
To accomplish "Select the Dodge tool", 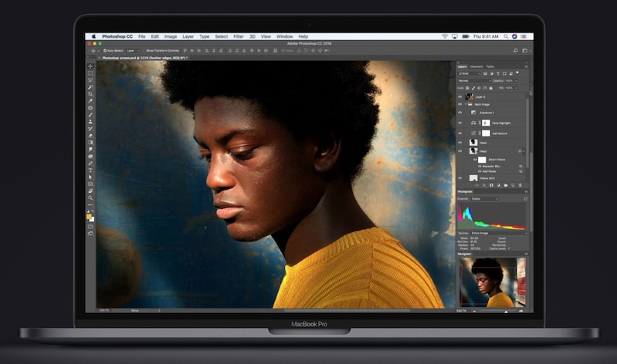I will click(x=90, y=157).
